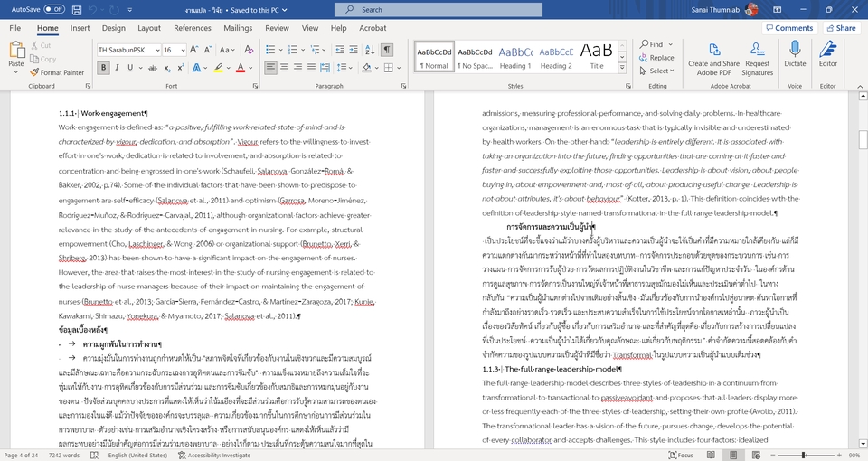Click 7242 words count
The width and height of the screenshot is (868, 461).
pos(63,455)
